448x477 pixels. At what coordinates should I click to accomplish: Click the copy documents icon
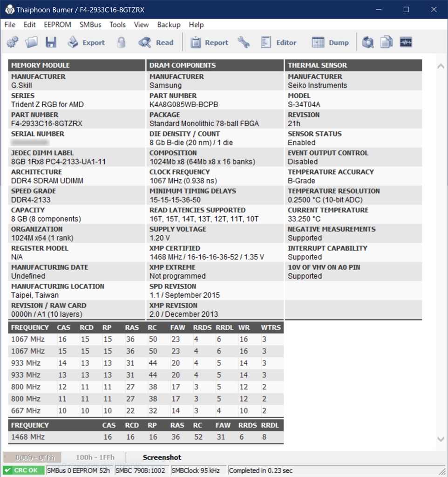(x=387, y=42)
